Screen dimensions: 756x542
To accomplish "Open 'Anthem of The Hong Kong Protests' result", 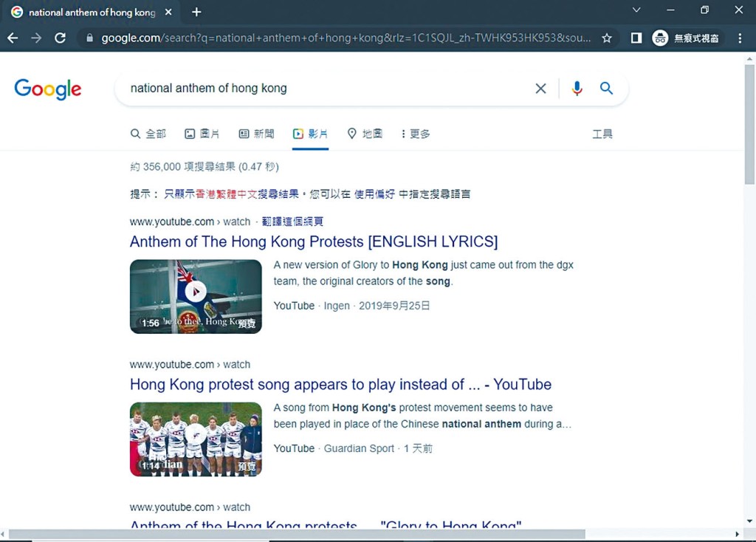I will click(314, 241).
